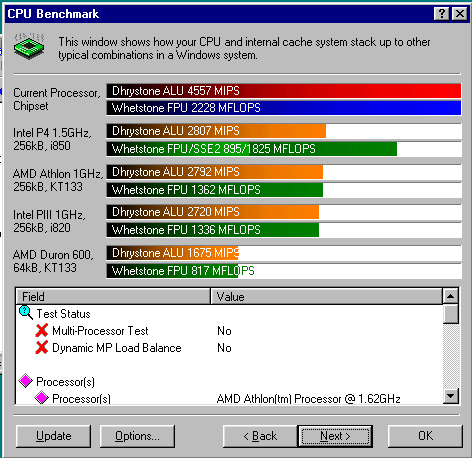The height and width of the screenshot is (458, 472).
Task: Click the AMD Athlon 1GHz label
Action: point(58,180)
